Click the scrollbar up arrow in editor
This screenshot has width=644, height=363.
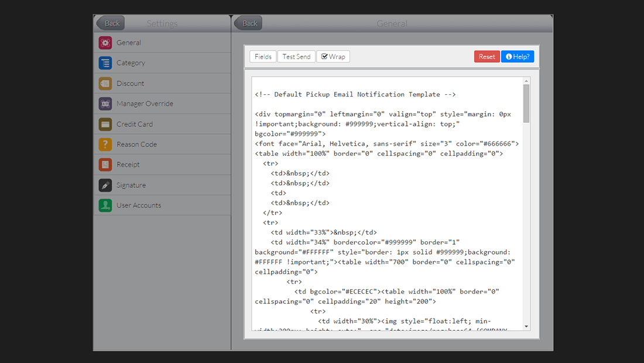[526, 81]
